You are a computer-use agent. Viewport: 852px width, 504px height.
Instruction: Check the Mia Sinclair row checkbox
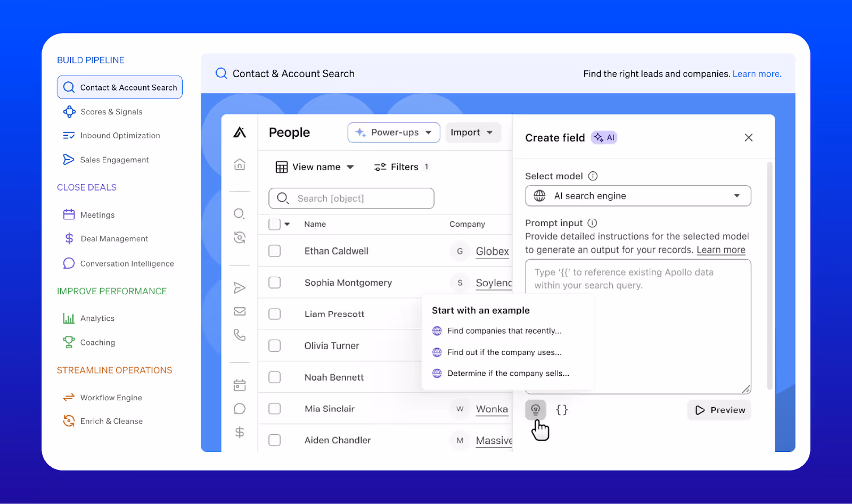[x=275, y=409]
